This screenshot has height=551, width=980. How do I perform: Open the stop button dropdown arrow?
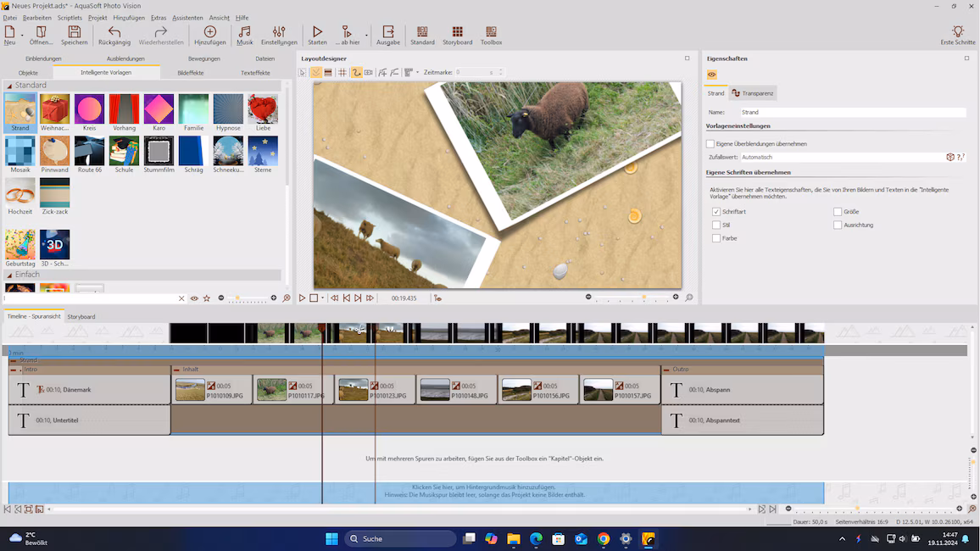tap(322, 298)
